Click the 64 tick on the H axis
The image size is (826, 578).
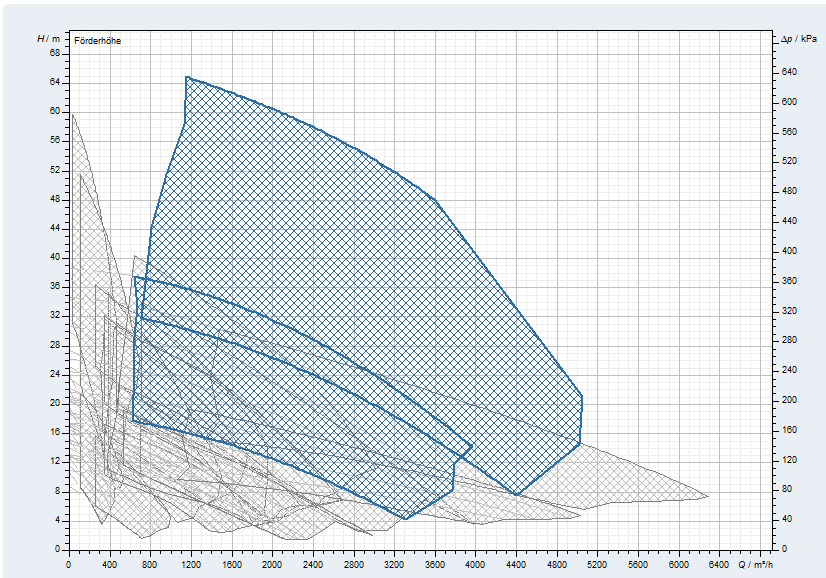click(55, 83)
